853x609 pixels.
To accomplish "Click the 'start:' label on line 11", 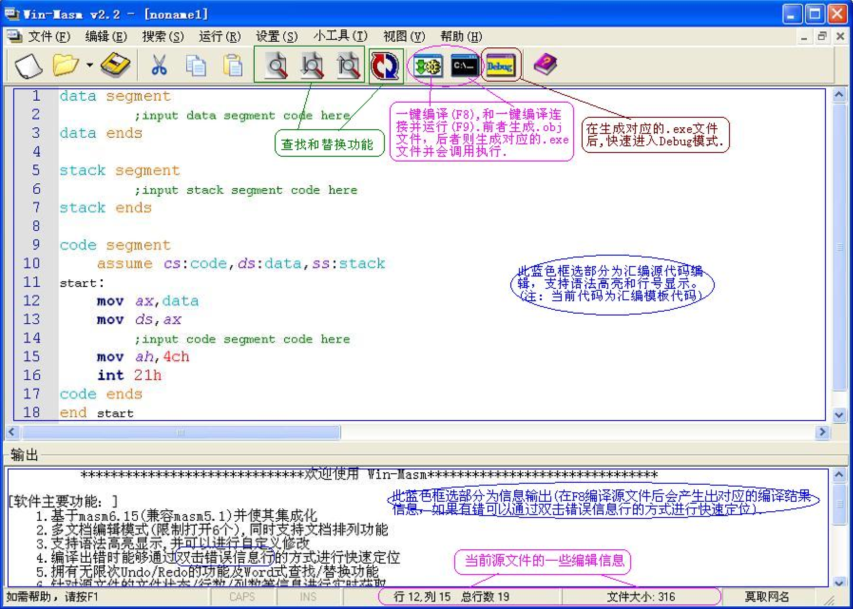I will [x=82, y=282].
